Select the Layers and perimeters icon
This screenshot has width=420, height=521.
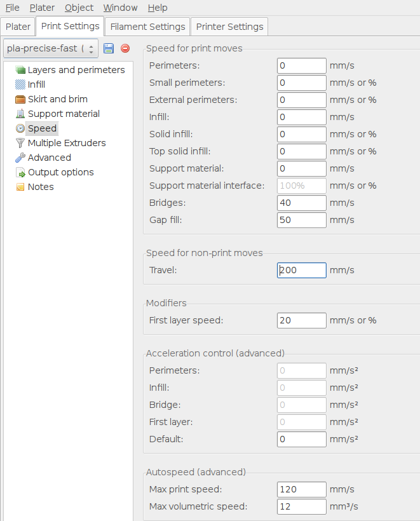coord(20,70)
